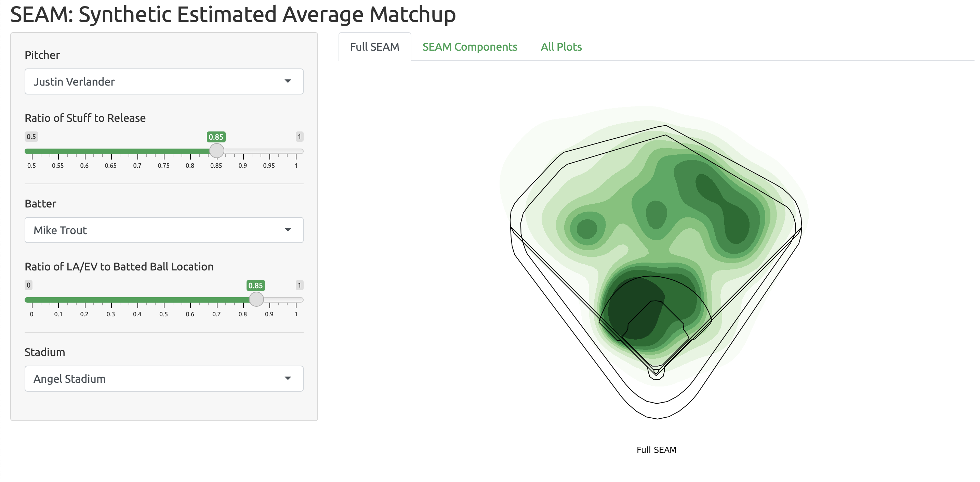Click the maximum label 1 of LA/EV slider
Image resolution: width=980 pixels, height=482 pixels.
tap(299, 285)
